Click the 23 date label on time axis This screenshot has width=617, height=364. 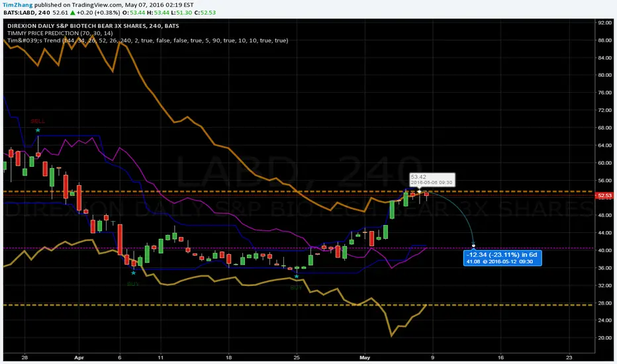coord(569,357)
